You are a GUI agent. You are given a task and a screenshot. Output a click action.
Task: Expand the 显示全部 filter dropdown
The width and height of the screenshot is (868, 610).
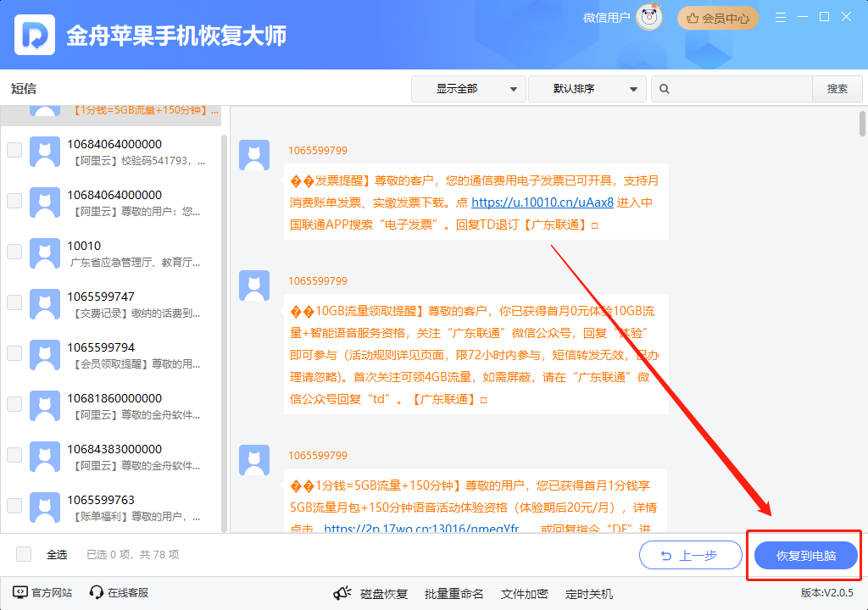click(x=468, y=89)
